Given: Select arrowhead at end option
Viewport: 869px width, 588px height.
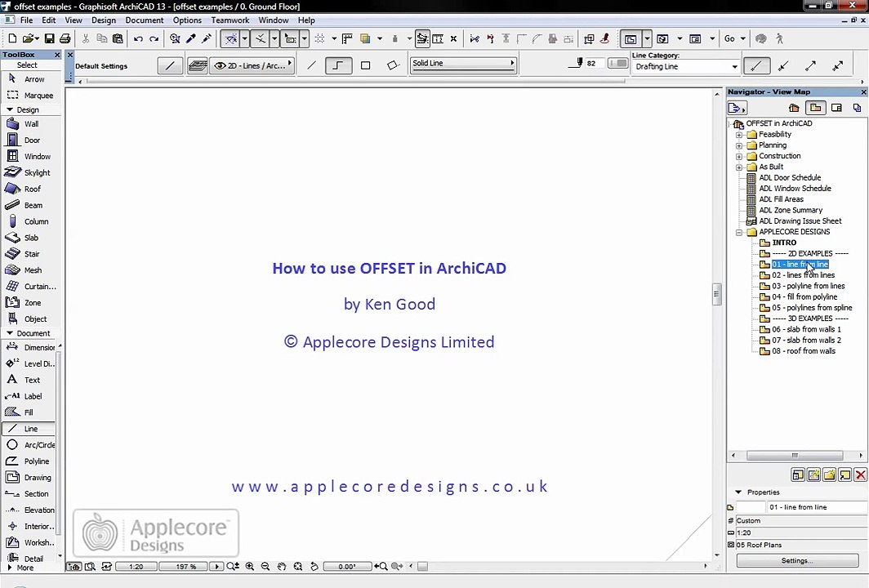Looking at the screenshot, I should click(810, 66).
